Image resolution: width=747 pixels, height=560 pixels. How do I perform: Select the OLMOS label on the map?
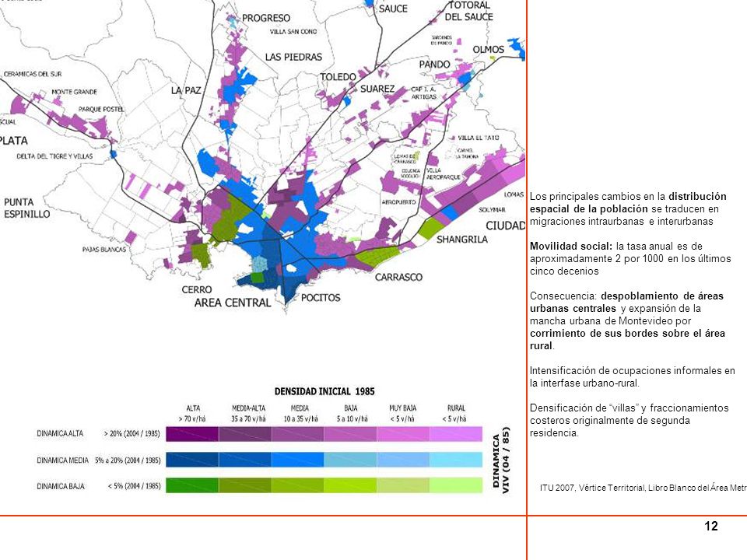pyautogui.click(x=489, y=50)
